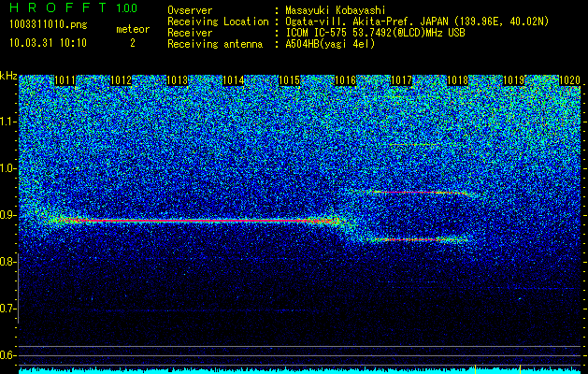
Task: Select observer name Masayuki Kobayashi
Action: click(x=335, y=10)
